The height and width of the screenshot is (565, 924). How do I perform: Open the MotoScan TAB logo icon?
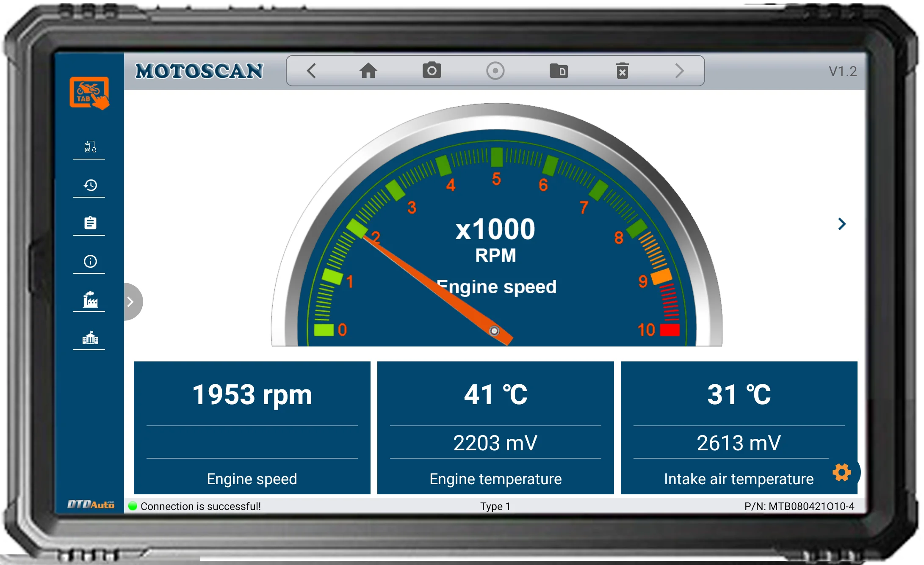(89, 93)
